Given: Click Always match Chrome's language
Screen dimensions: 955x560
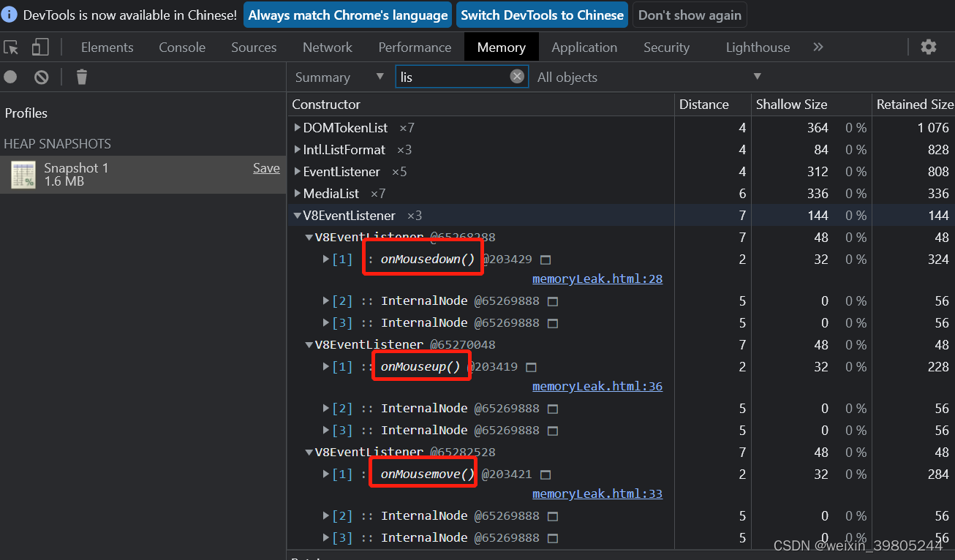Looking at the screenshot, I should pos(348,15).
